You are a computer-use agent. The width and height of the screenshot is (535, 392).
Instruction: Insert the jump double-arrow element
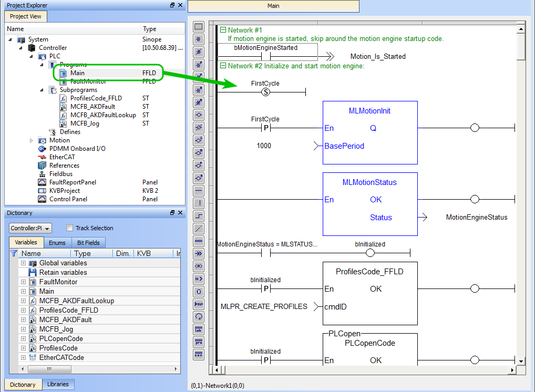tap(199, 253)
